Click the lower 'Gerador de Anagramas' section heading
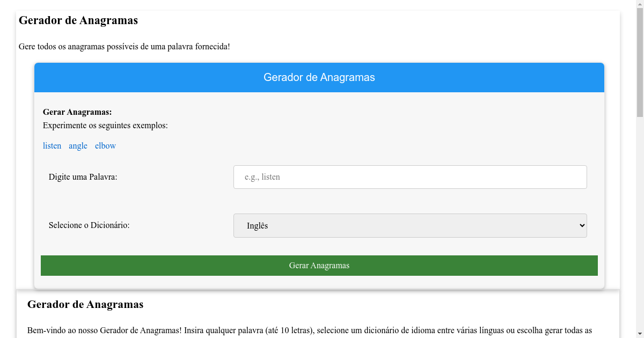Image resolution: width=644 pixels, height=338 pixels. (86, 304)
